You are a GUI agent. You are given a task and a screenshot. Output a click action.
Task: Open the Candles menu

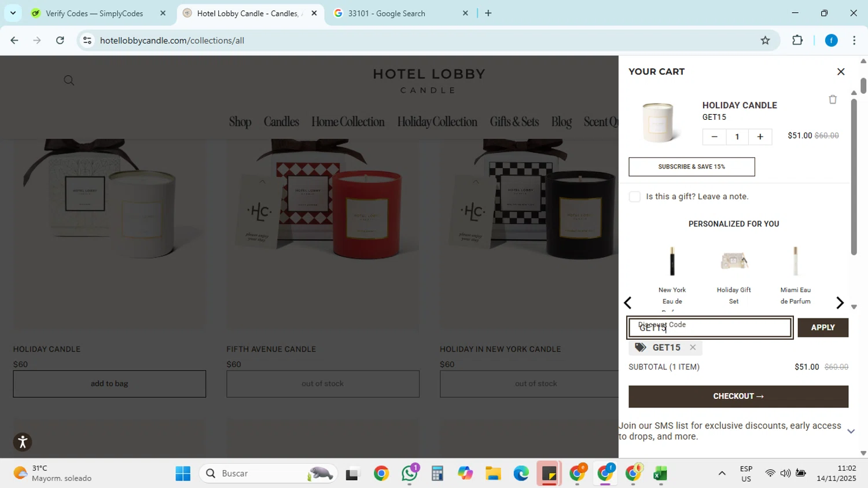point(281,122)
